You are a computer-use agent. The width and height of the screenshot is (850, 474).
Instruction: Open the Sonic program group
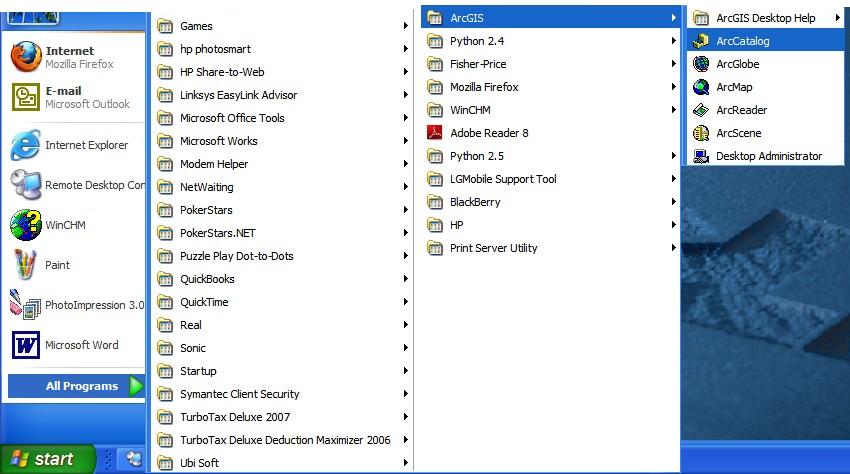point(282,348)
